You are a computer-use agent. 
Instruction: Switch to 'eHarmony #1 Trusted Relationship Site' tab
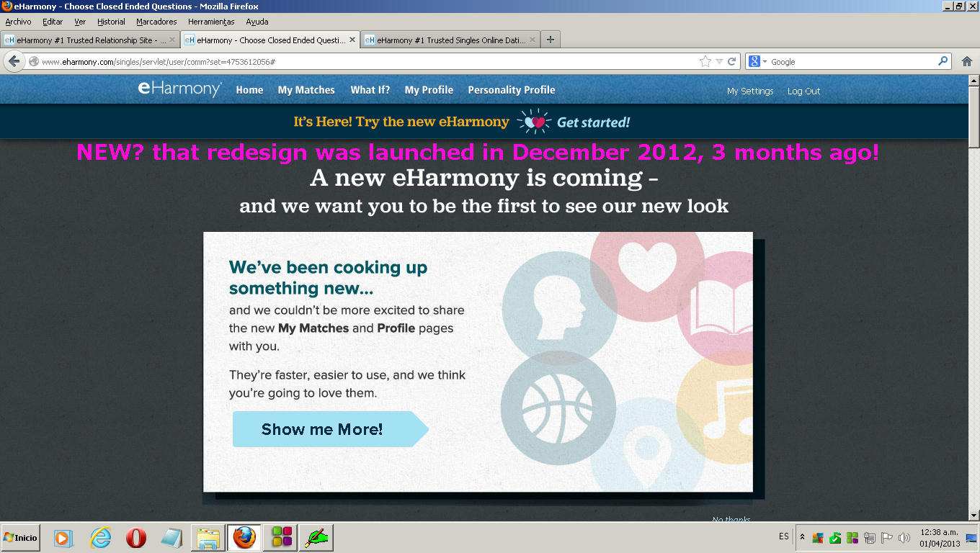click(x=91, y=40)
